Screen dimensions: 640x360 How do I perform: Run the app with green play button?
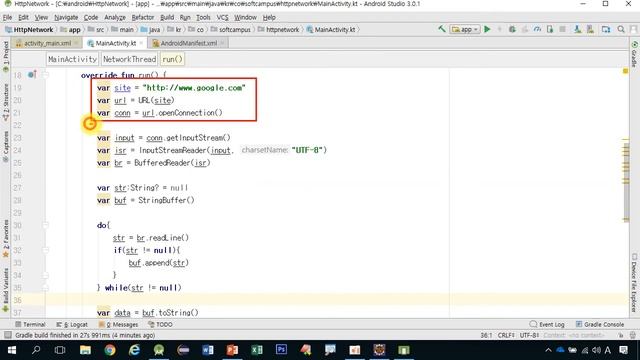[487, 29]
